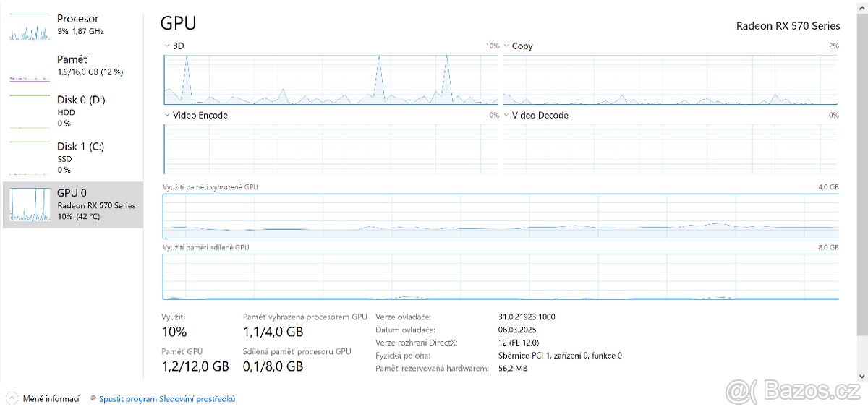Click the scrollbar down arrow
This screenshot has width=868, height=412.
861,376
